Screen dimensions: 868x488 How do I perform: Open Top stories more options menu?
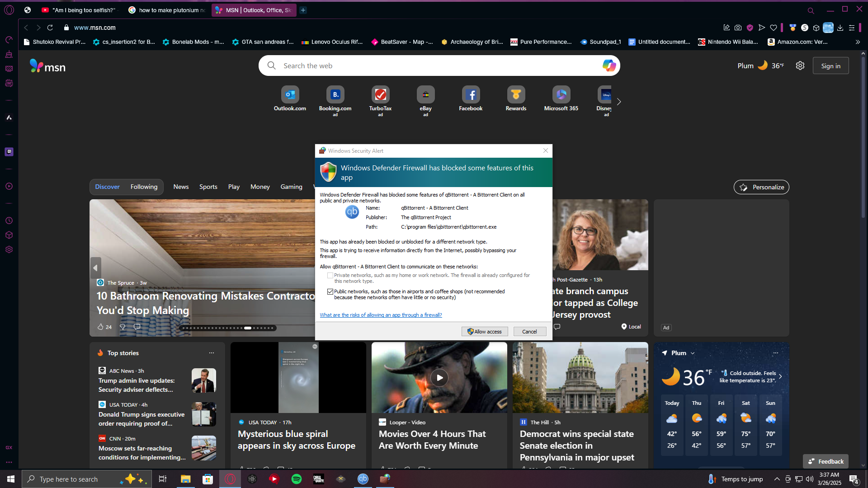point(211,353)
